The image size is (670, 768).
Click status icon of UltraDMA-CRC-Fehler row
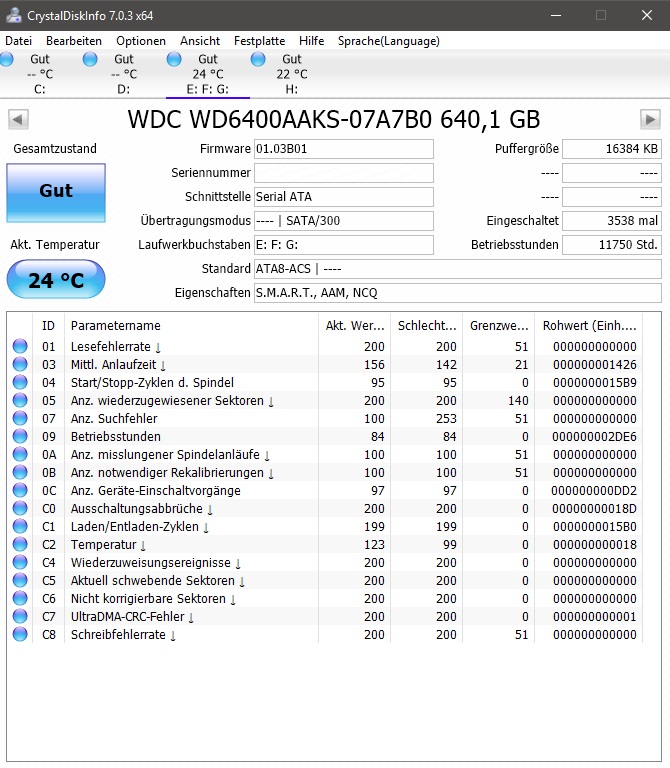click(20, 616)
